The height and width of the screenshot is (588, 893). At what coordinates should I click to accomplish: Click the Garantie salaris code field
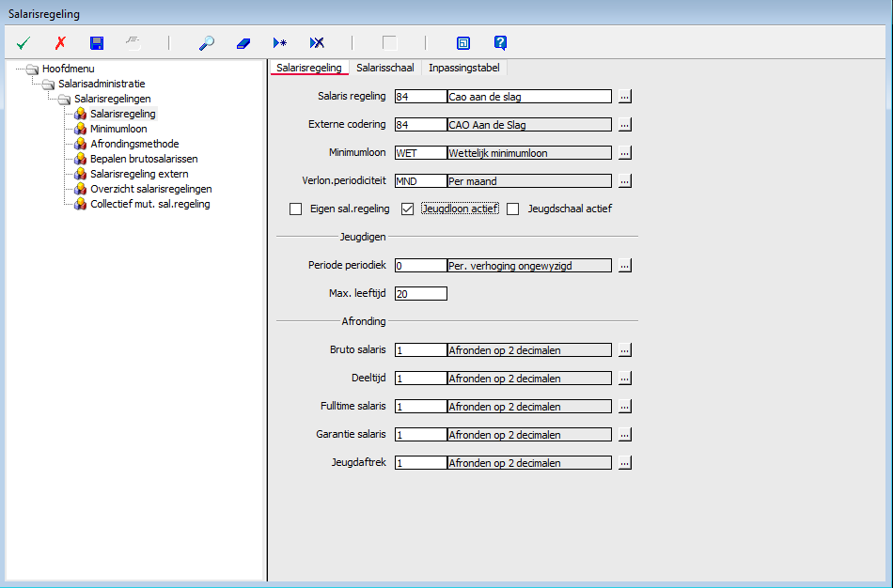tap(421, 434)
